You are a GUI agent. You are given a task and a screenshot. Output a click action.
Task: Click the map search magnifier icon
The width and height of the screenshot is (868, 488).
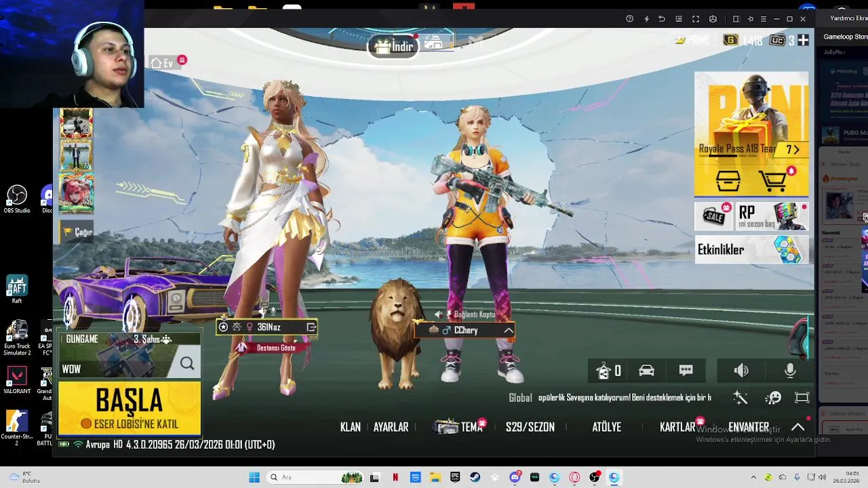(x=187, y=364)
